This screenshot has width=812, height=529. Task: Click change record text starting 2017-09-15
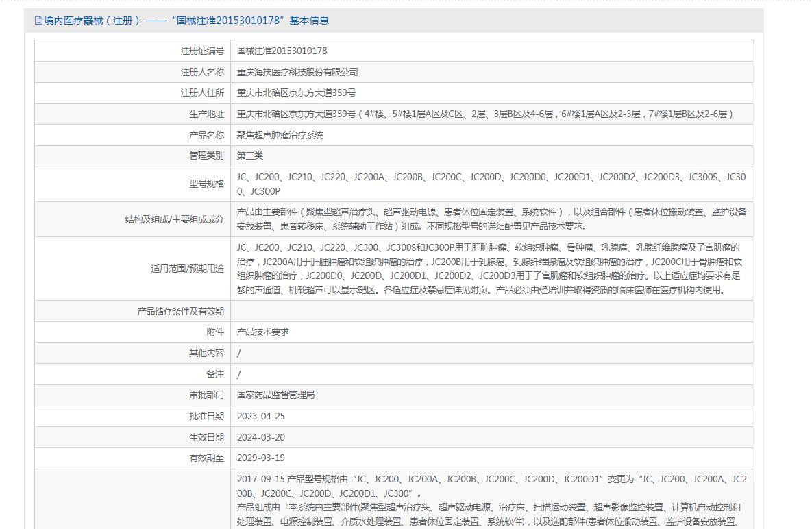[x=491, y=500]
